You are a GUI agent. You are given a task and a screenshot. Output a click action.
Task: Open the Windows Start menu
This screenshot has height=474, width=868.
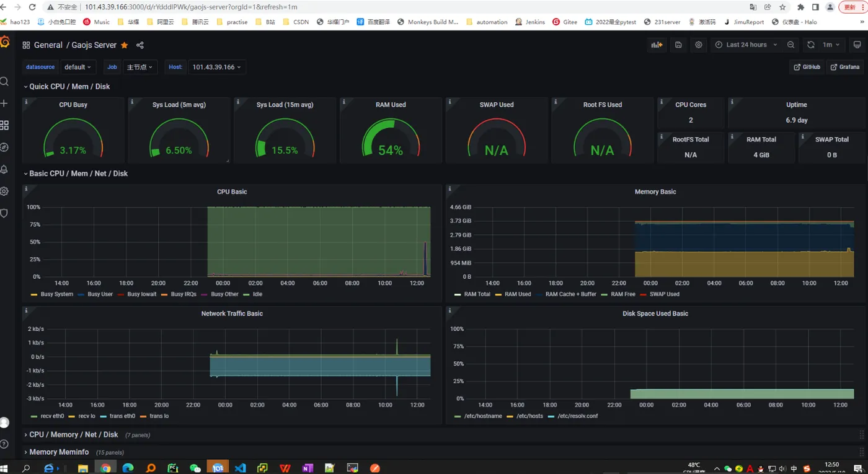pyautogui.click(x=4, y=468)
